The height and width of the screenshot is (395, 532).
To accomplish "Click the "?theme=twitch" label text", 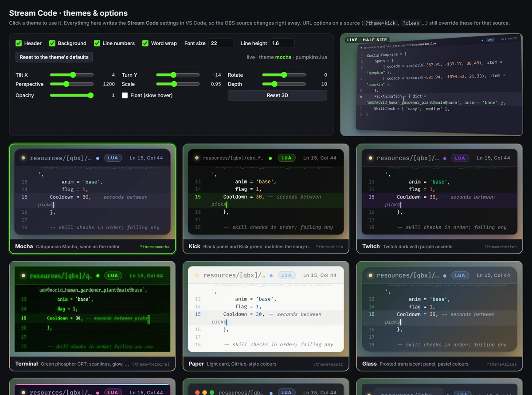I will [501, 247].
